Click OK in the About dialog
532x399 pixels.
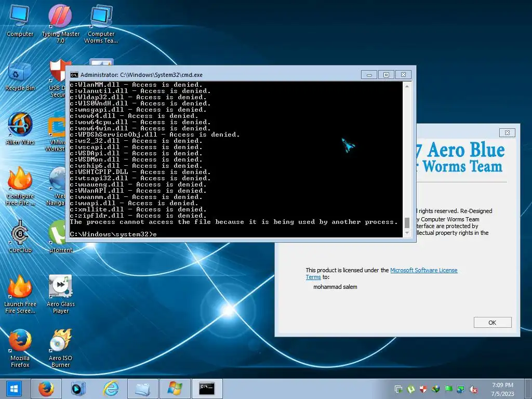pyautogui.click(x=493, y=322)
